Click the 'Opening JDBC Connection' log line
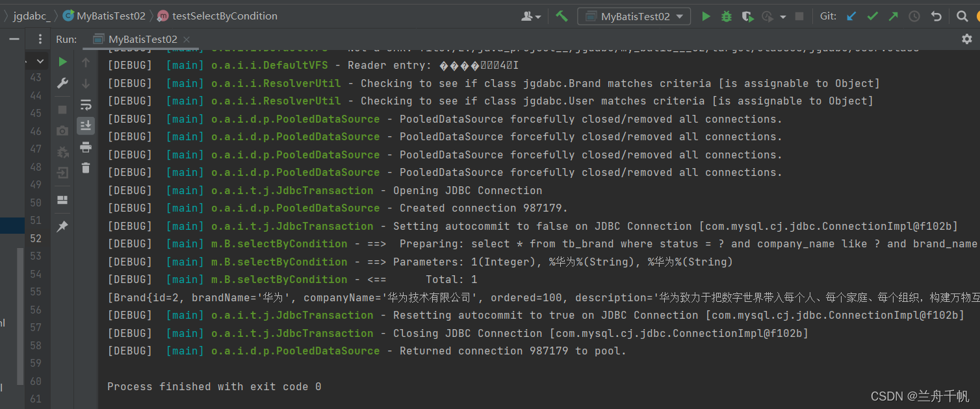Screen dimensions: 980x409 point(325,190)
